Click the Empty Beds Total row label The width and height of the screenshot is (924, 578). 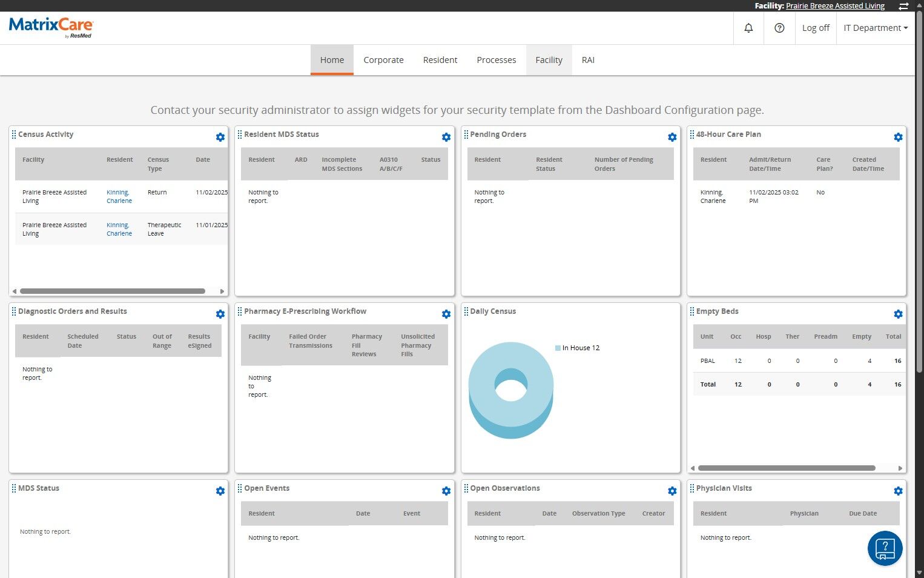pyautogui.click(x=708, y=384)
